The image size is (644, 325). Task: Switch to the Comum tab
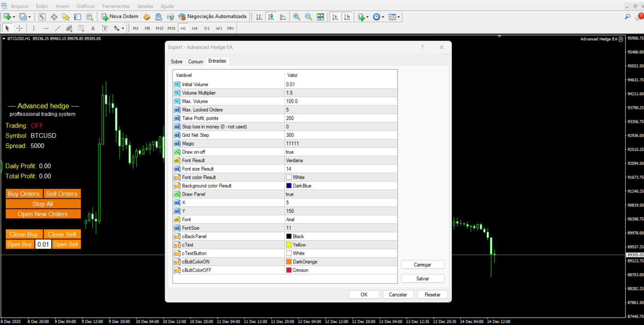[x=195, y=61]
